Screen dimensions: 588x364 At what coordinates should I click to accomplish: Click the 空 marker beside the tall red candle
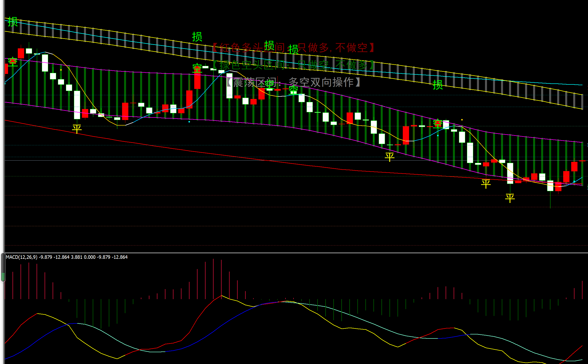(197, 68)
